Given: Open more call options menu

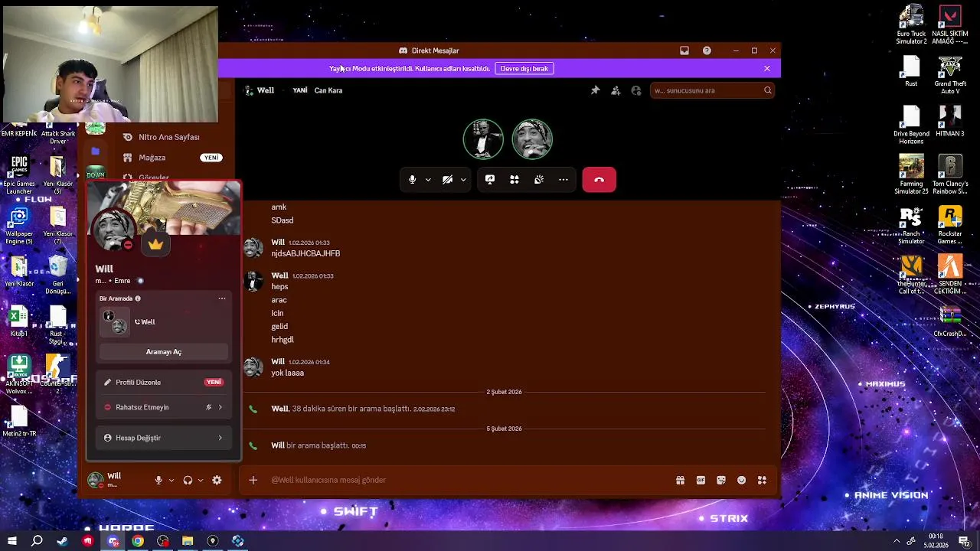Looking at the screenshot, I should coord(563,180).
